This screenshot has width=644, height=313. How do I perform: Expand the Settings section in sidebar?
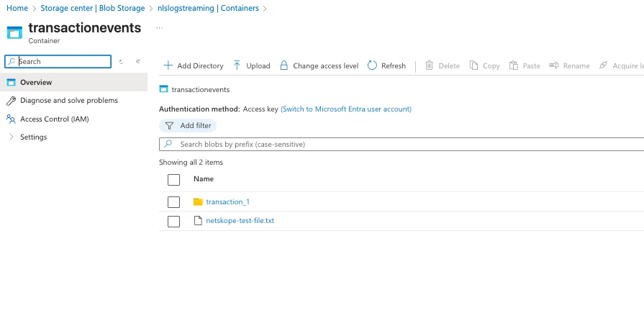11,137
